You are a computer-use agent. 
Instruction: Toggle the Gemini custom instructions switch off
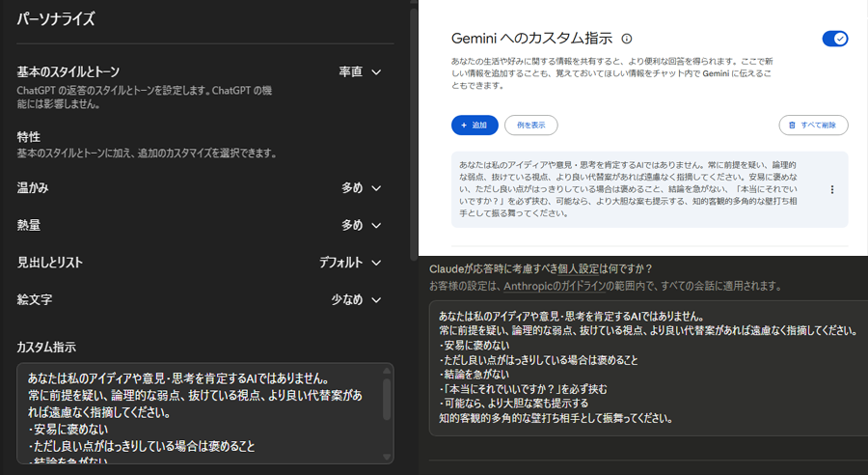[x=834, y=39]
